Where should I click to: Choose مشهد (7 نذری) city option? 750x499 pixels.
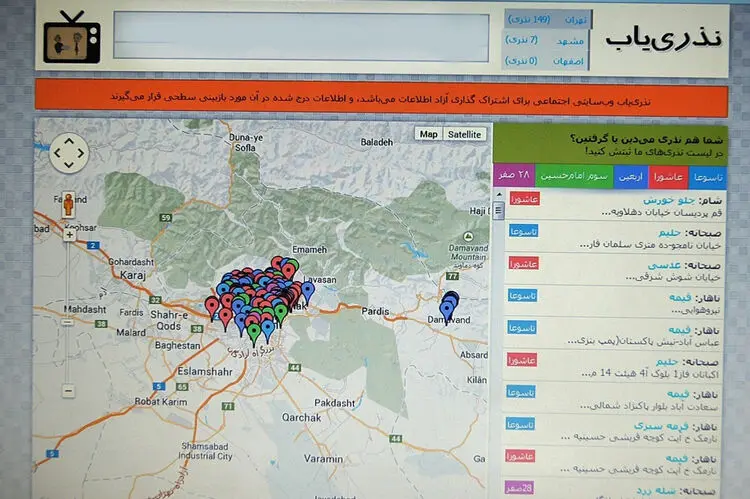click(546, 40)
